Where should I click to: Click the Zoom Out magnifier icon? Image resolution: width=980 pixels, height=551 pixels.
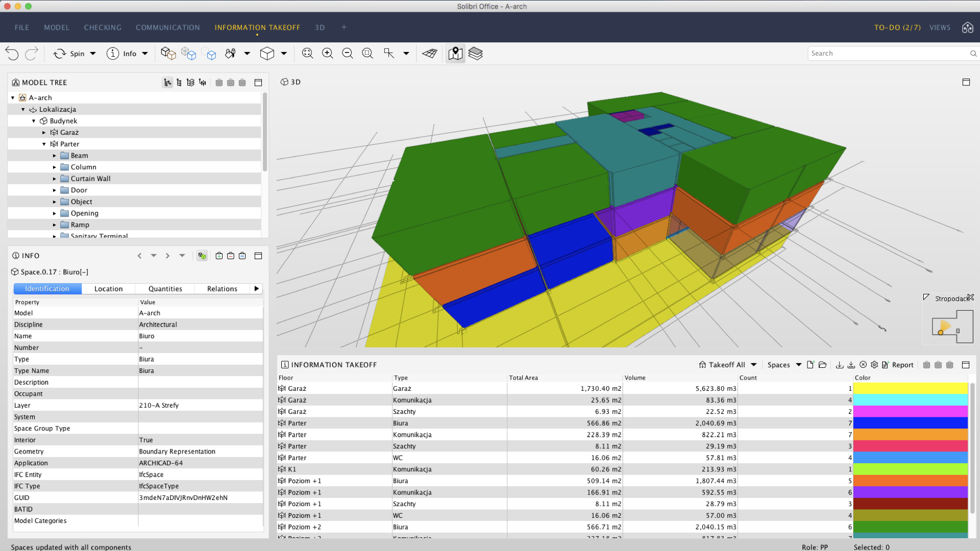pos(348,54)
